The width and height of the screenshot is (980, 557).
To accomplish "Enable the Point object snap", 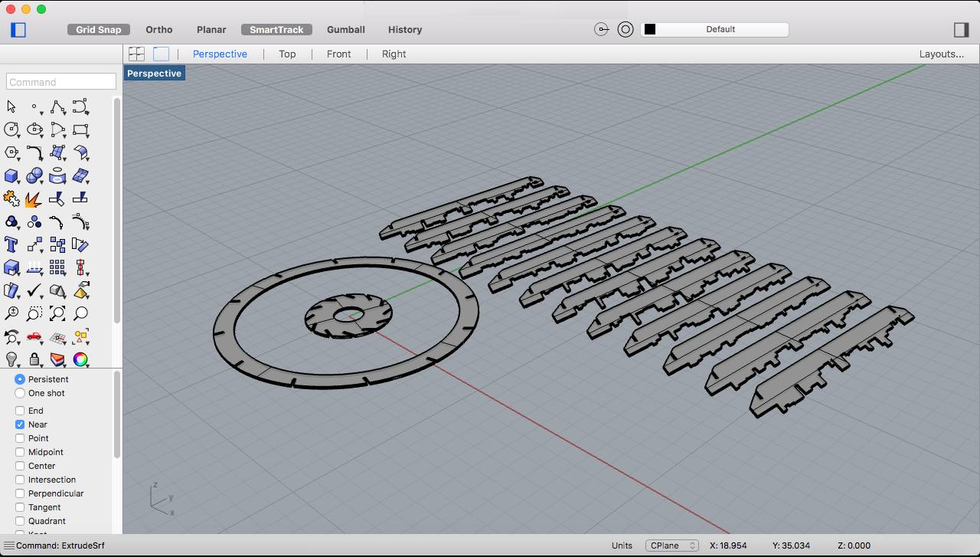I will pyautogui.click(x=20, y=438).
